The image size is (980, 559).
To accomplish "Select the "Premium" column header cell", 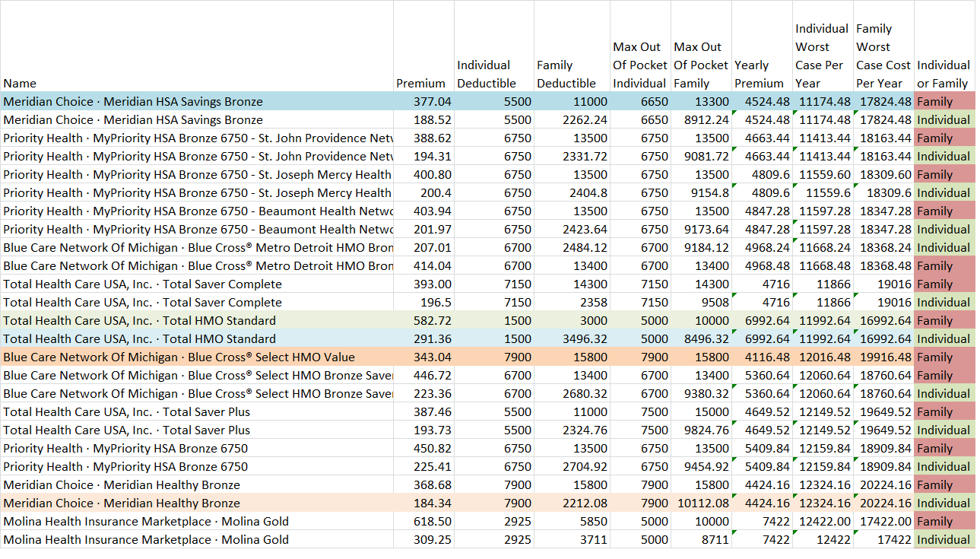I will [x=423, y=46].
